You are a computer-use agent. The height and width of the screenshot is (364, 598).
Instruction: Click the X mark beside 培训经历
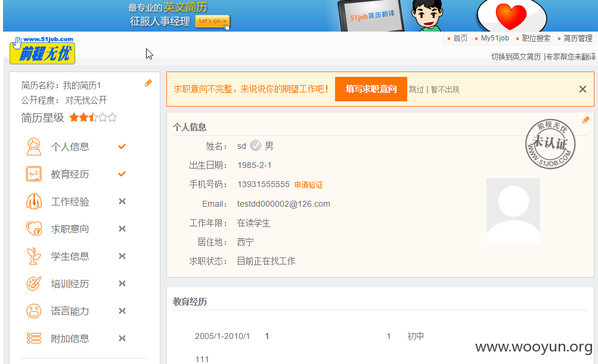click(x=122, y=284)
